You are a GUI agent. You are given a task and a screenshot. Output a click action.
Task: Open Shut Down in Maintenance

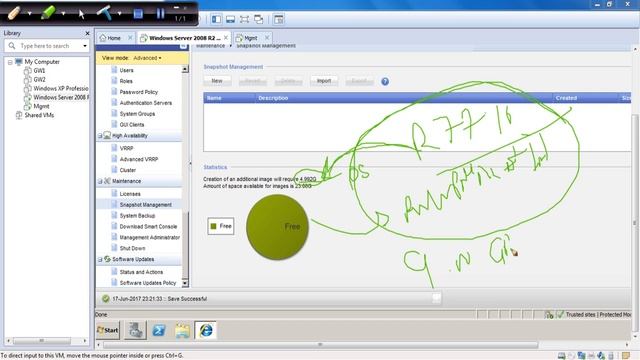point(132,248)
